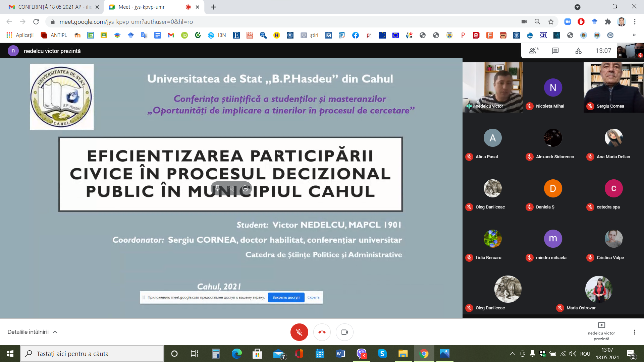The height and width of the screenshot is (362, 644).
Task: Click the Закрыть доступ stop sharing button
Action: [x=286, y=297]
